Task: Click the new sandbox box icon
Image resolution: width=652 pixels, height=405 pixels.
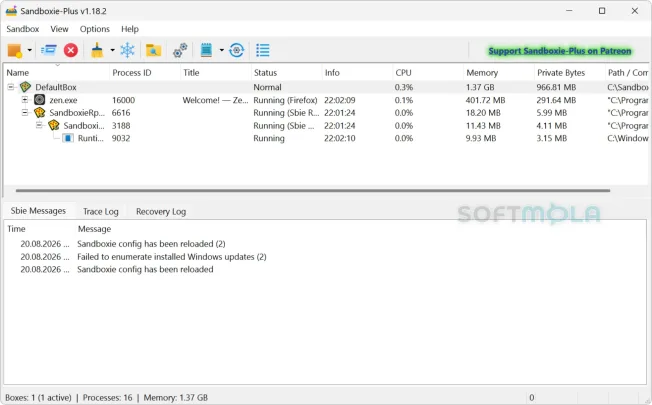Action: (15, 51)
